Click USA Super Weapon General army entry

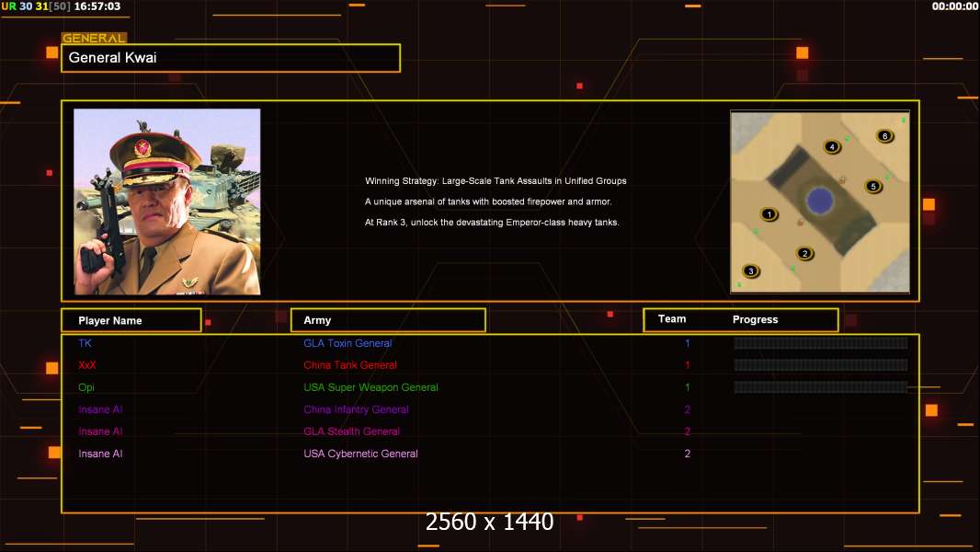[x=370, y=387]
